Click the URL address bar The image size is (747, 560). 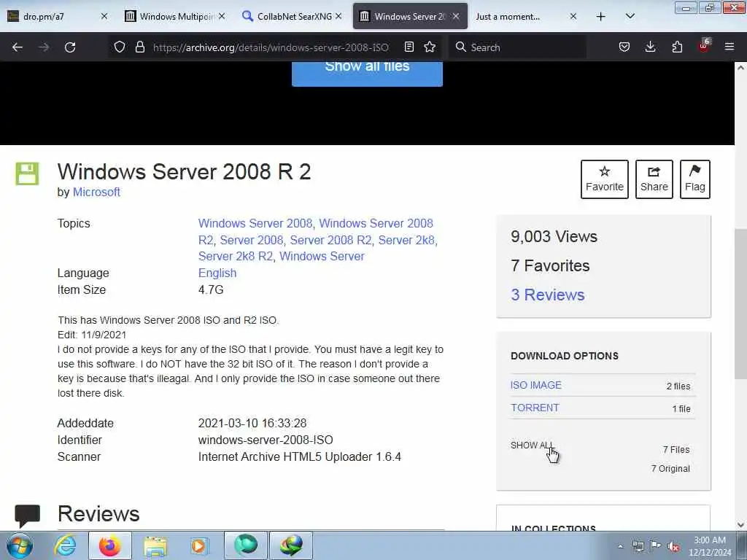click(271, 47)
